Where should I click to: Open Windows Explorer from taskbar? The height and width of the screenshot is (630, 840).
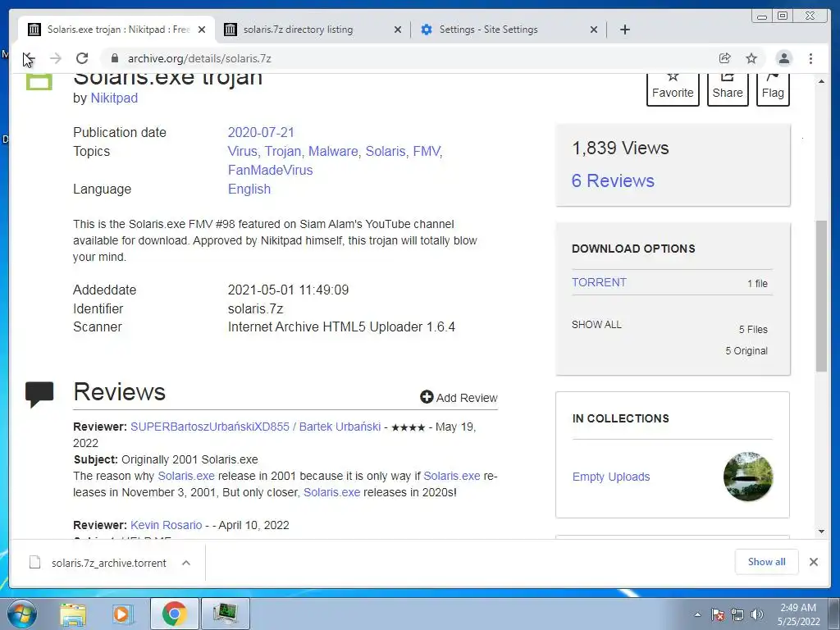[x=73, y=614]
